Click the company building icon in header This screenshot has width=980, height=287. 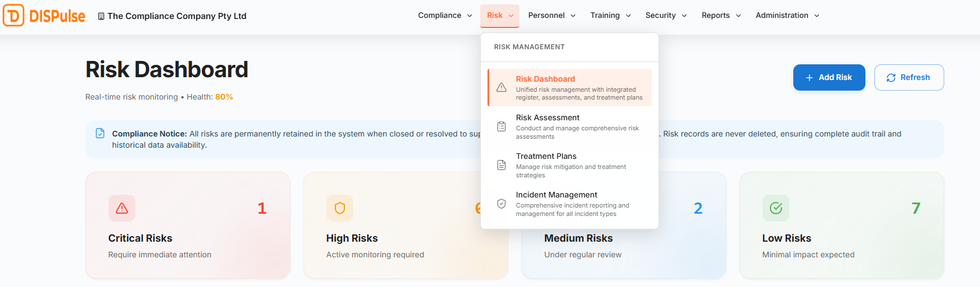tap(101, 16)
